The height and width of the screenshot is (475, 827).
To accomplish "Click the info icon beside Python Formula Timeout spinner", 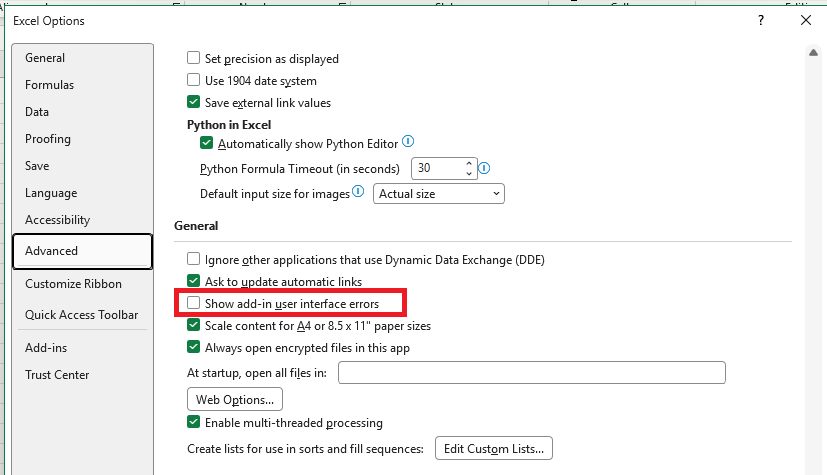I will click(484, 168).
